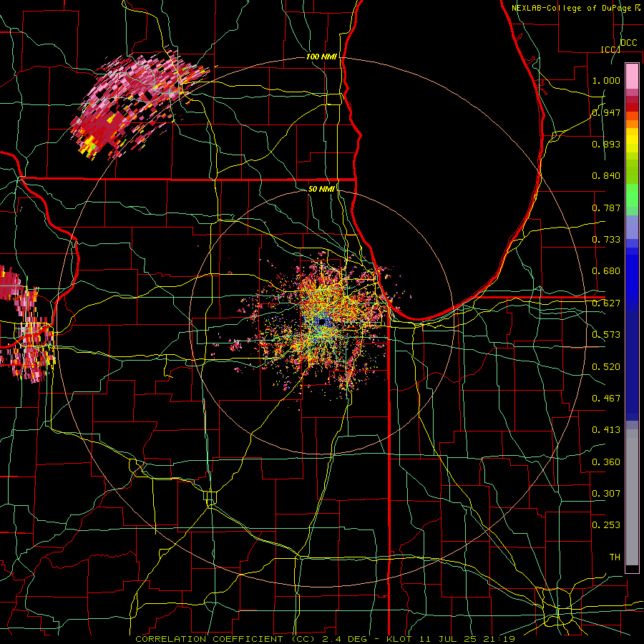Select the 0.253 scale value
The image size is (644, 644).
click(x=606, y=525)
